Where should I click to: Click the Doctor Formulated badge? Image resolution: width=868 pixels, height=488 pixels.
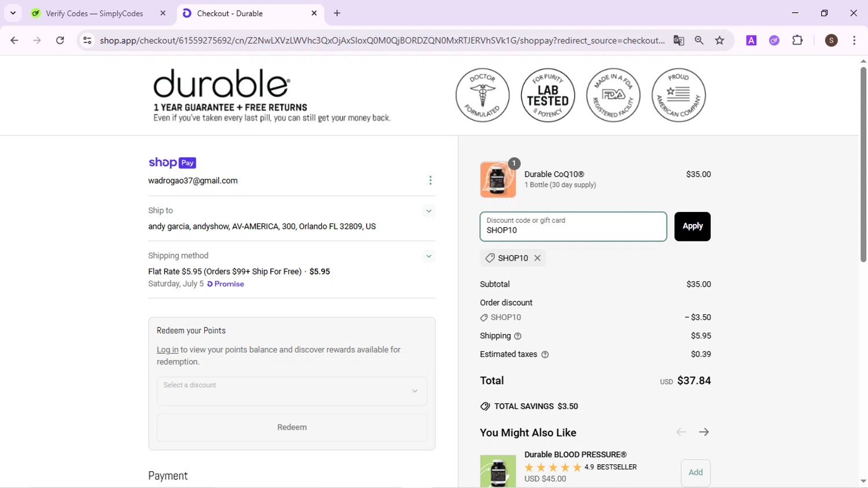tap(483, 95)
